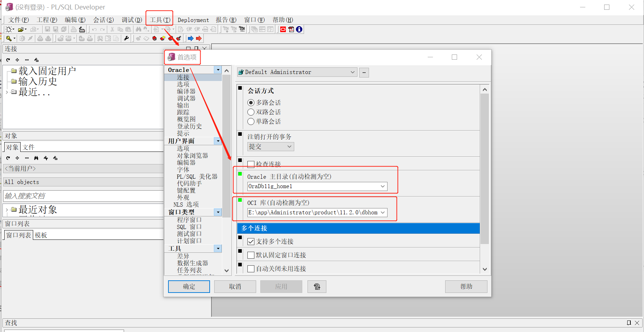Click the ellipsis button next to Default Administrator
Image resolution: width=644 pixels, height=332 pixels.
click(364, 72)
